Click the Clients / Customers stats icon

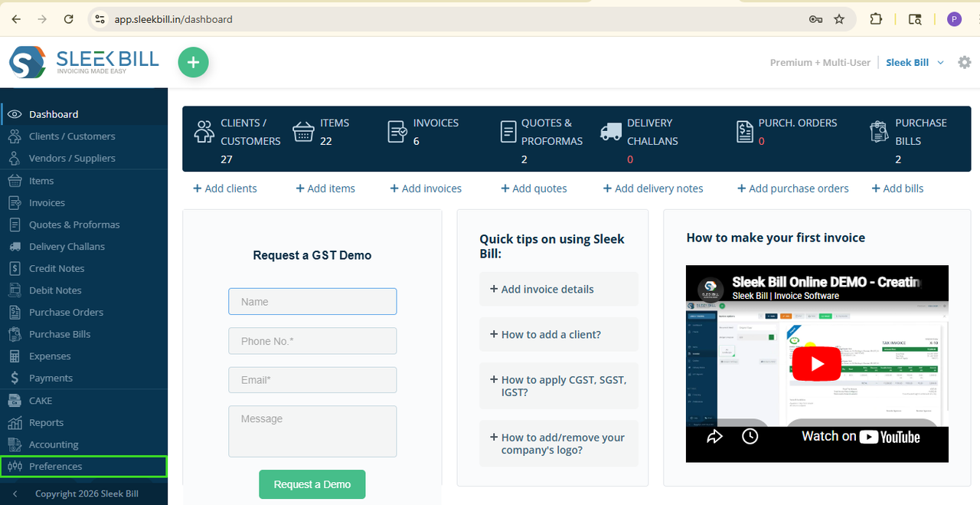click(x=204, y=132)
